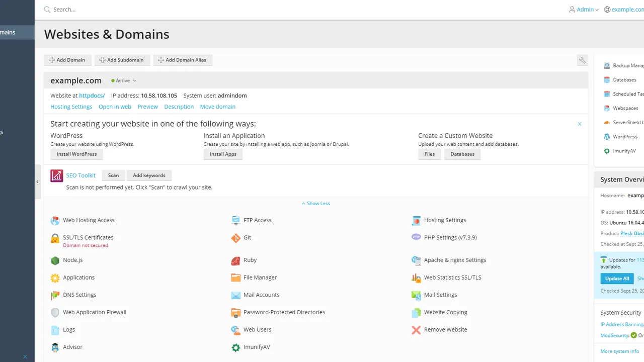Collapse the left sidebar with the arrow handle
This screenshot has width=644, height=362.
[38, 182]
